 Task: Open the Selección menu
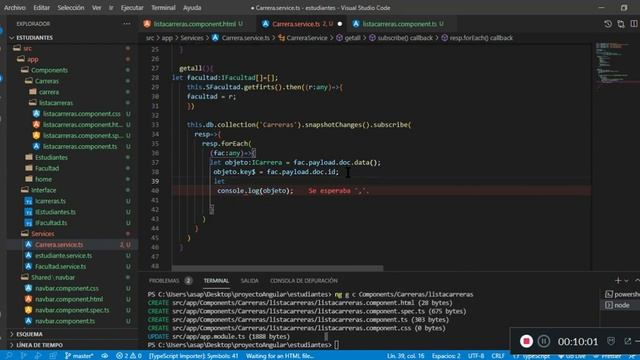click(x=71, y=8)
